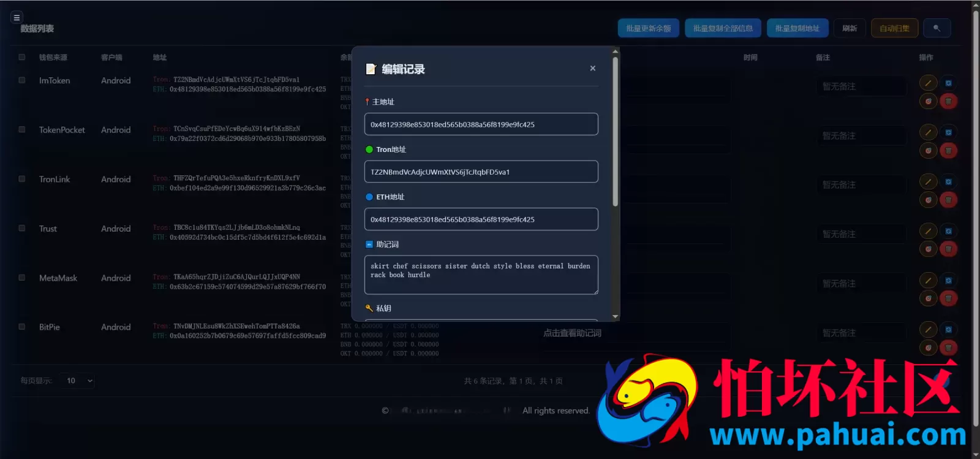Delete the TronLink row
Image resolution: width=980 pixels, height=459 pixels.
point(948,200)
